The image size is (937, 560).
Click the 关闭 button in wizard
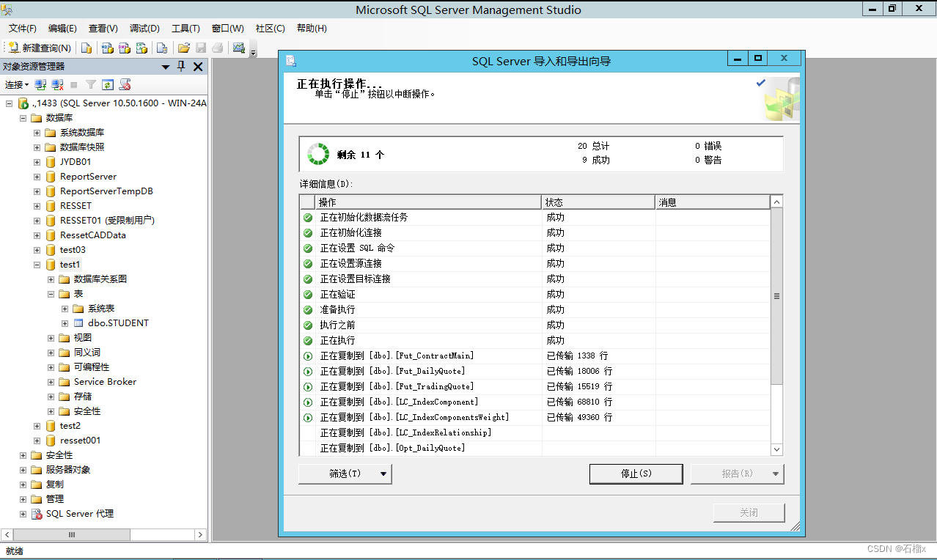click(749, 512)
